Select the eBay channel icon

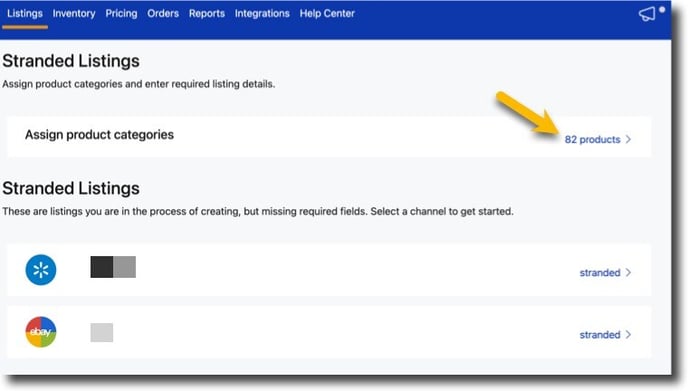(x=41, y=332)
